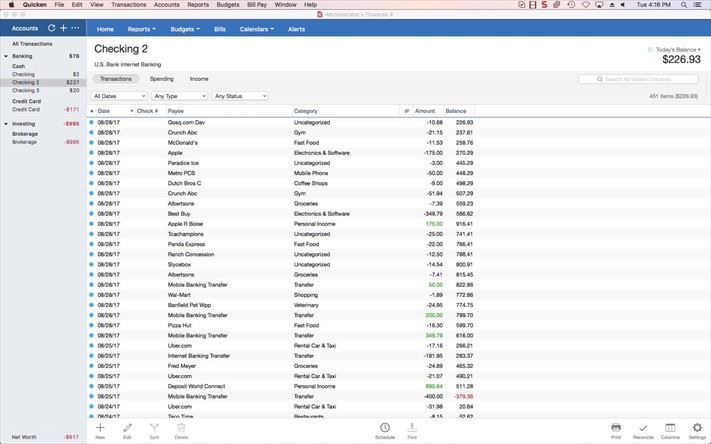The image size is (711, 444).
Task: Open the sidebar more options ellipsis
Action: [x=75, y=28]
